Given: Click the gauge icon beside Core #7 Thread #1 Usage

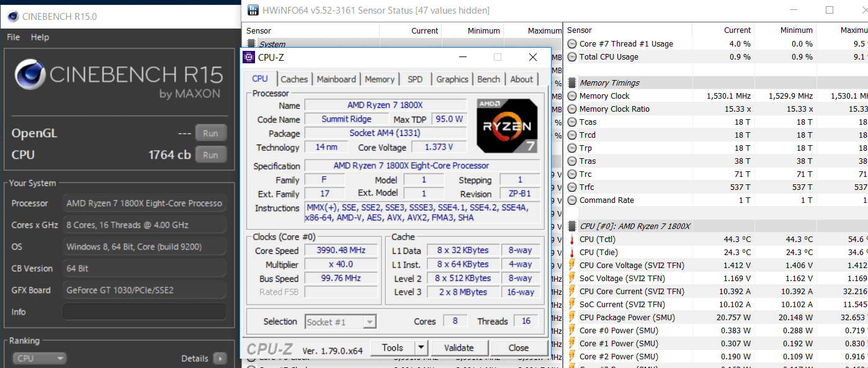Looking at the screenshot, I should tap(572, 44).
